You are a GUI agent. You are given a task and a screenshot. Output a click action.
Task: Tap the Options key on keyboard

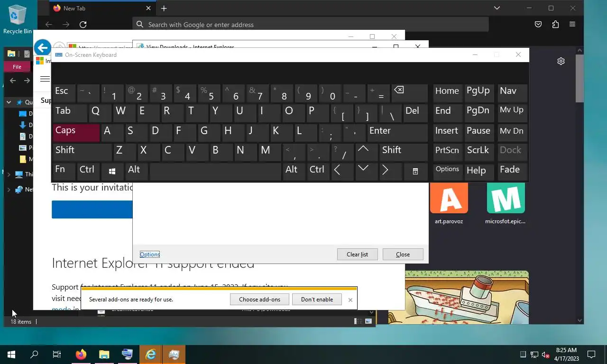pyautogui.click(x=448, y=172)
